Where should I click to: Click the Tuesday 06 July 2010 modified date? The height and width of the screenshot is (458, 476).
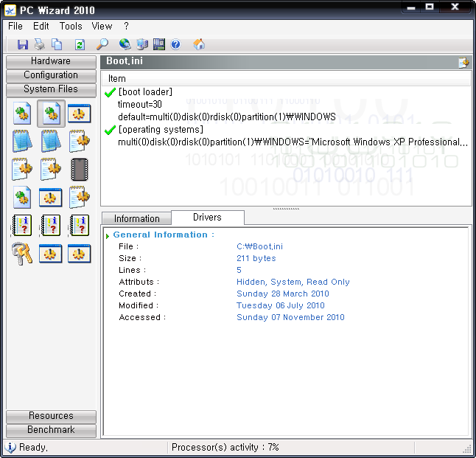tap(281, 305)
